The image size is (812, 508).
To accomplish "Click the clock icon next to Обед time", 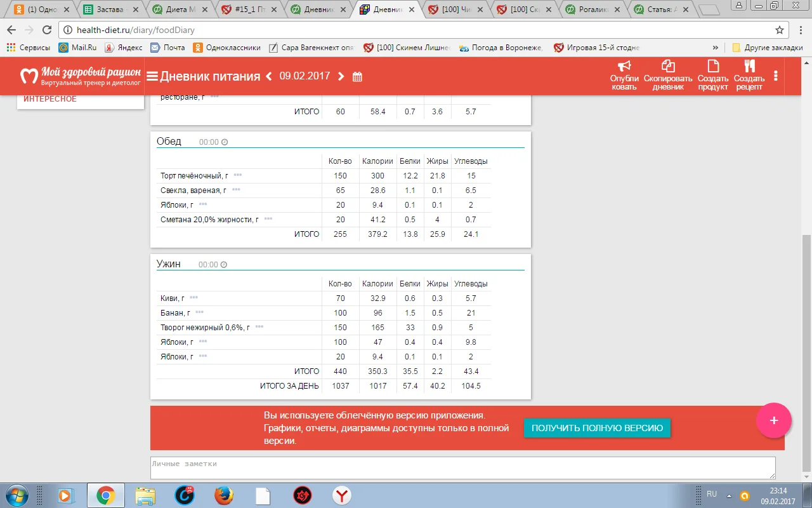I will coord(224,142).
